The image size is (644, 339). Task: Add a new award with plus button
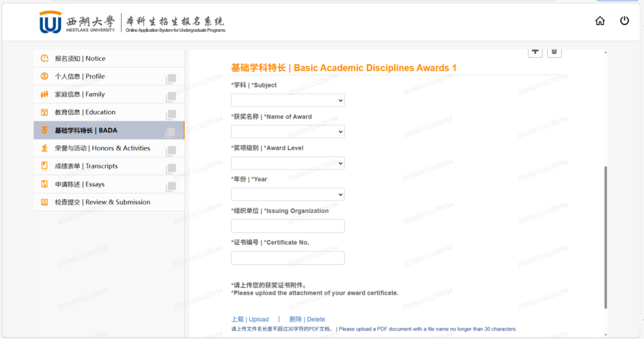click(x=535, y=52)
